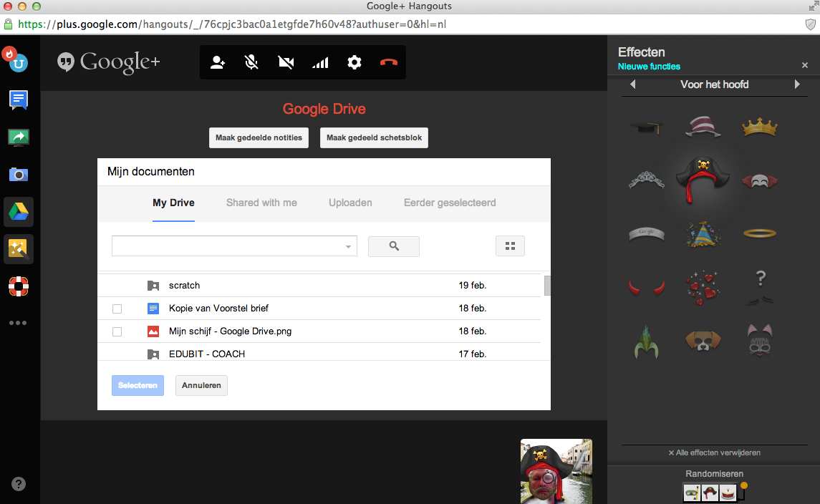820x504 pixels.
Task: Apply the floating hearts effect
Action: [703, 288]
